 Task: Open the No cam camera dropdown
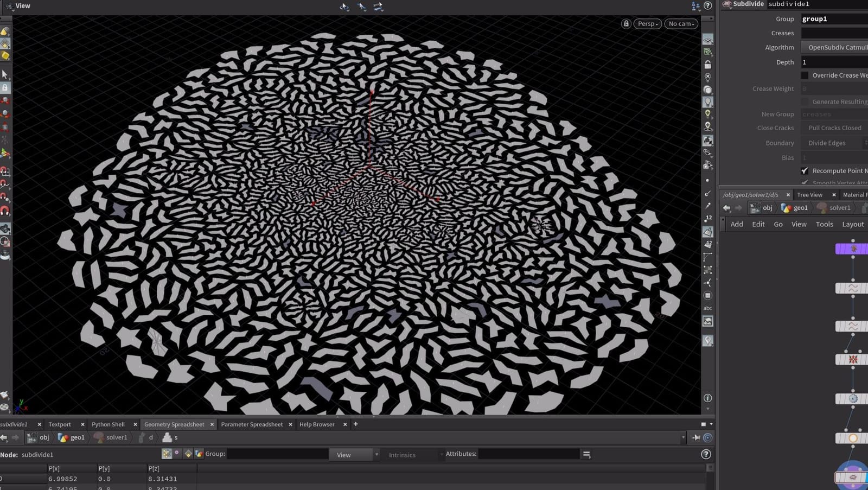(x=681, y=24)
